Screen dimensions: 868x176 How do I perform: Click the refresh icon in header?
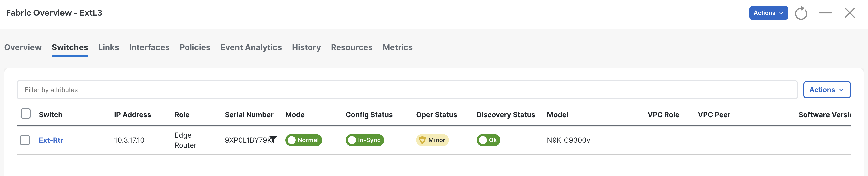point(801,13)
